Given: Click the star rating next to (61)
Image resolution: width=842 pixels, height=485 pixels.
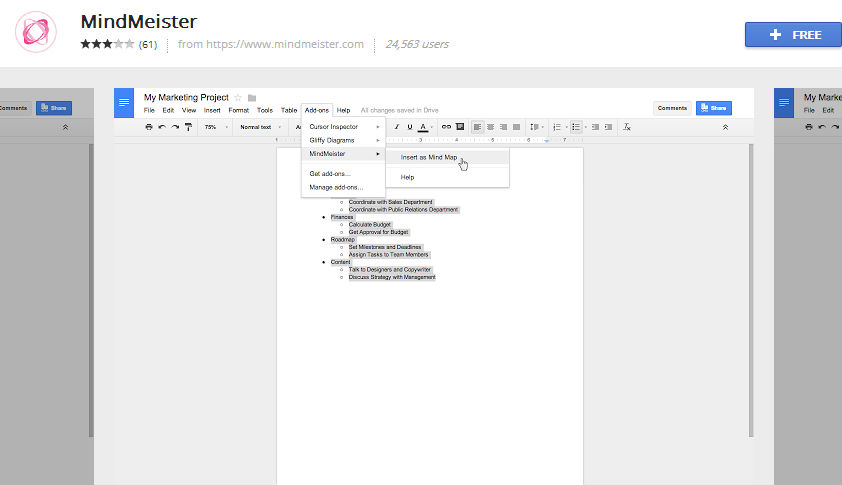Looking at the screenshot, I should click(107, 44).
